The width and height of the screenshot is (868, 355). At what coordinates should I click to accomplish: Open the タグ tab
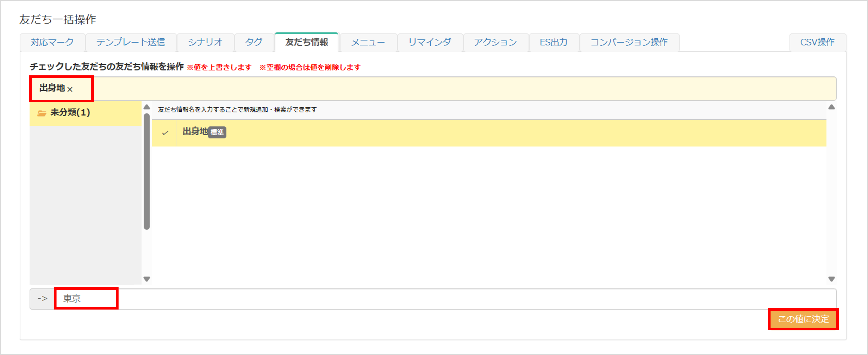254,42
